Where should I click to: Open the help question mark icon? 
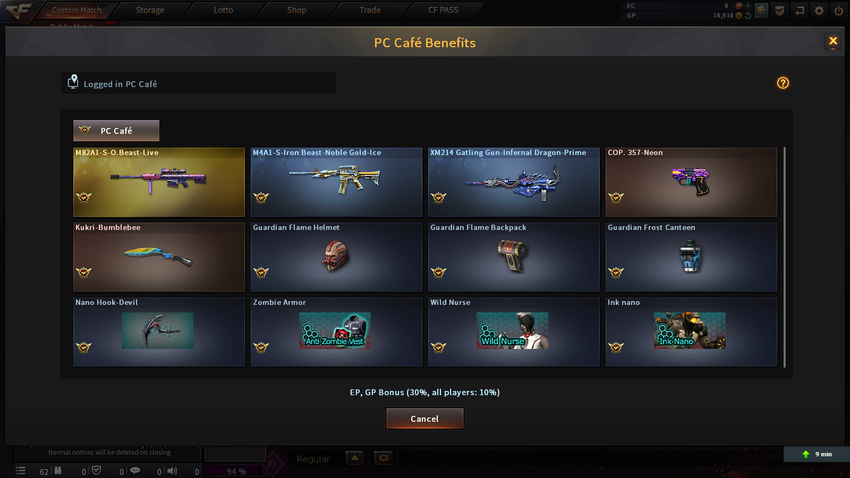[x=783, y=83]
